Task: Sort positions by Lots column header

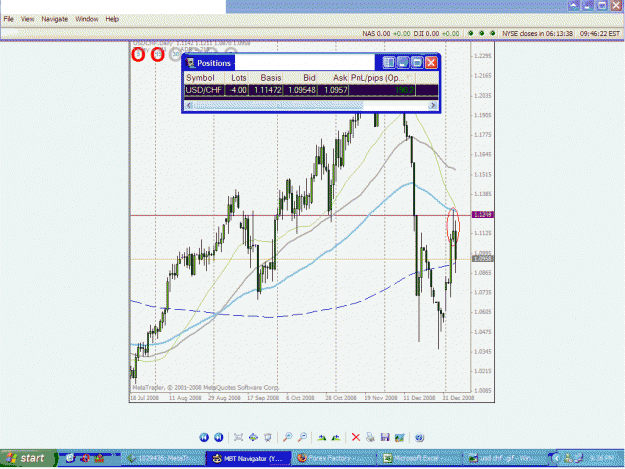Action: tap(238, 78)
